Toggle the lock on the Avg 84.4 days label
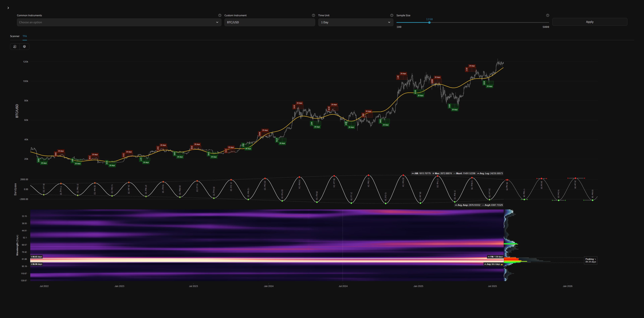This screenshot has height=318, width=644. pyautogui.click(x=502, y=264)
